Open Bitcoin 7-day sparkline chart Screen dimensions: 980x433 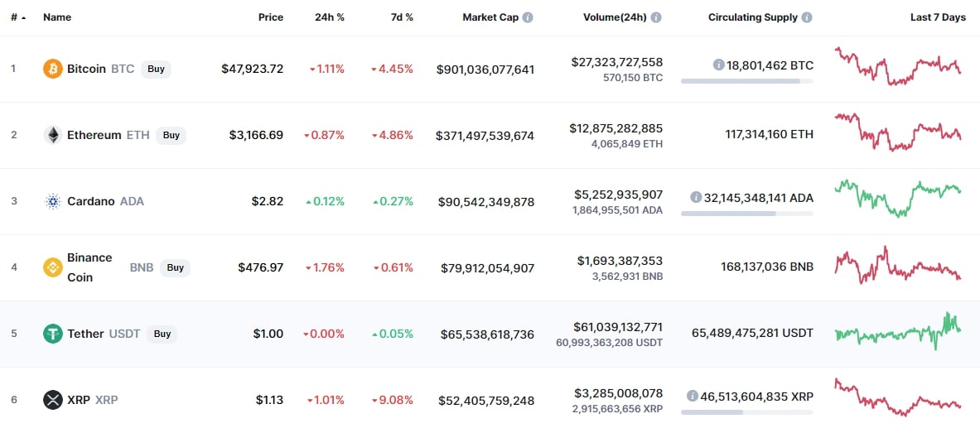(x=898, y=66)
